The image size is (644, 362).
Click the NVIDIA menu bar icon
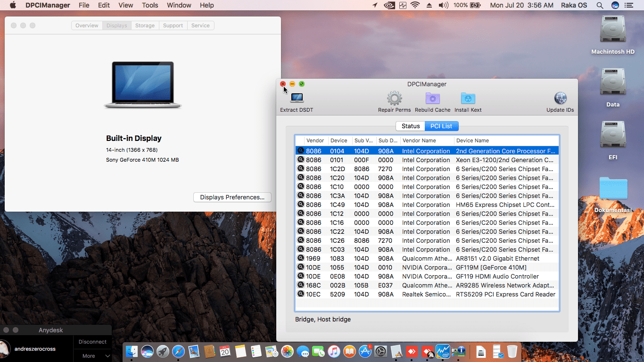point(389,5)
